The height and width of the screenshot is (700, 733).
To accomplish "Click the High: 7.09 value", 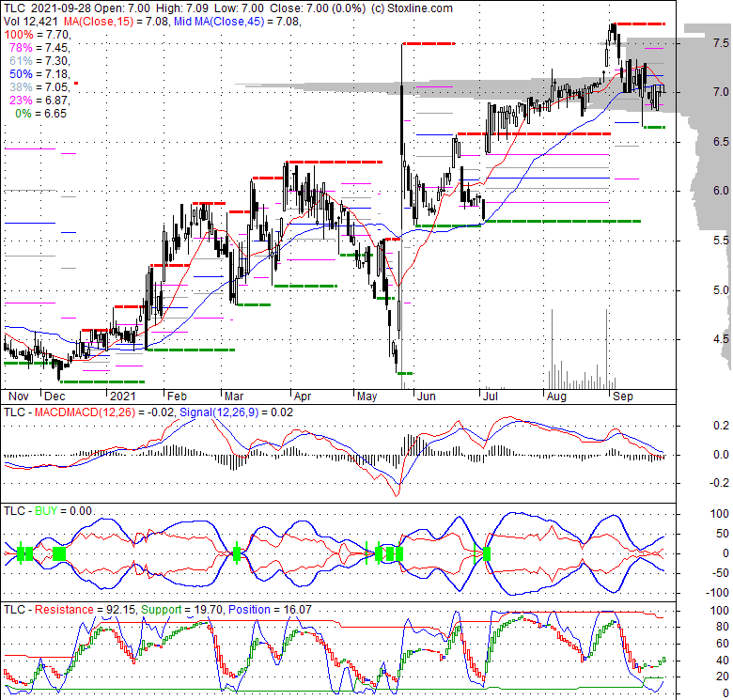I will (180, 8).
